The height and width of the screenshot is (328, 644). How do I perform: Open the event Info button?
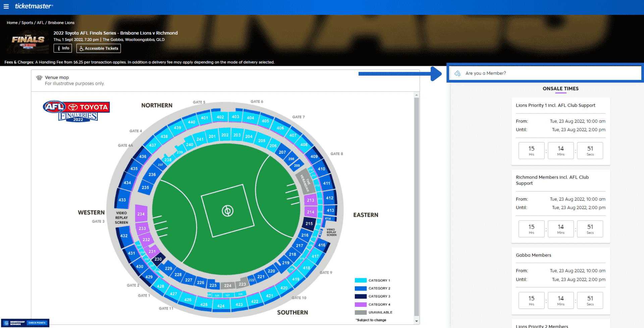[63, 48]
